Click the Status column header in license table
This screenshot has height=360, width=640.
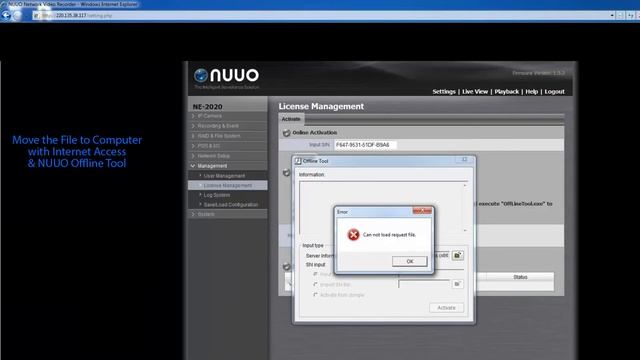520,277
